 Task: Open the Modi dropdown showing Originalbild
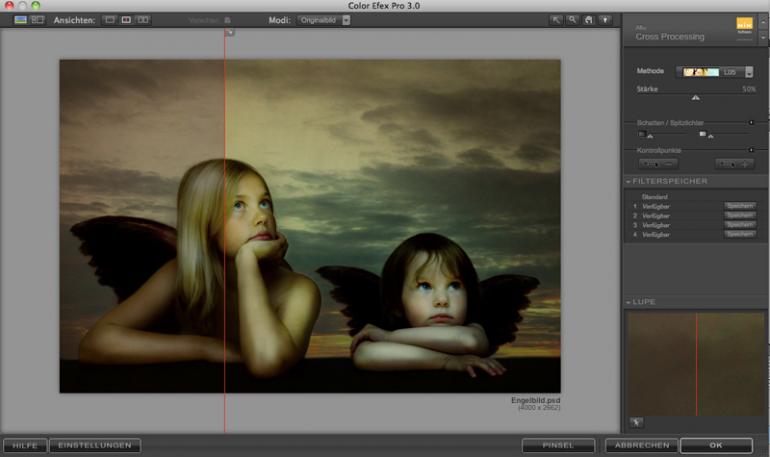(324, 20)
